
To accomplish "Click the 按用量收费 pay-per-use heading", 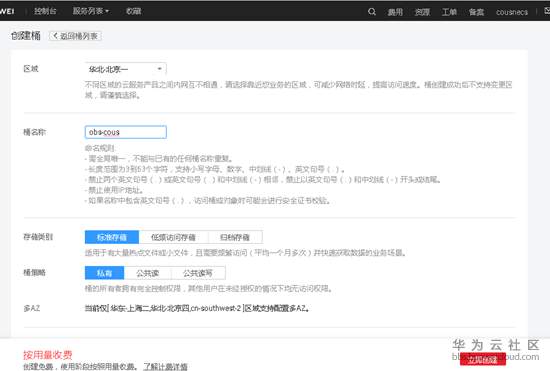I will point(48,355).
